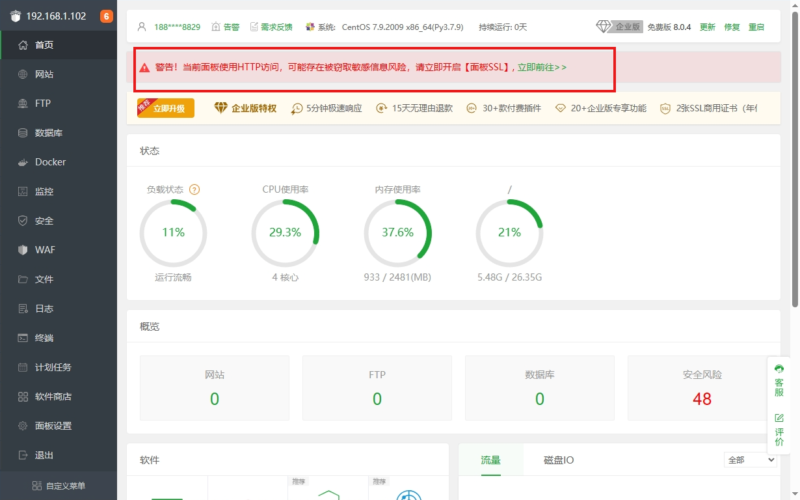Click the 企业版特权 diamond icon

[220, 108]
